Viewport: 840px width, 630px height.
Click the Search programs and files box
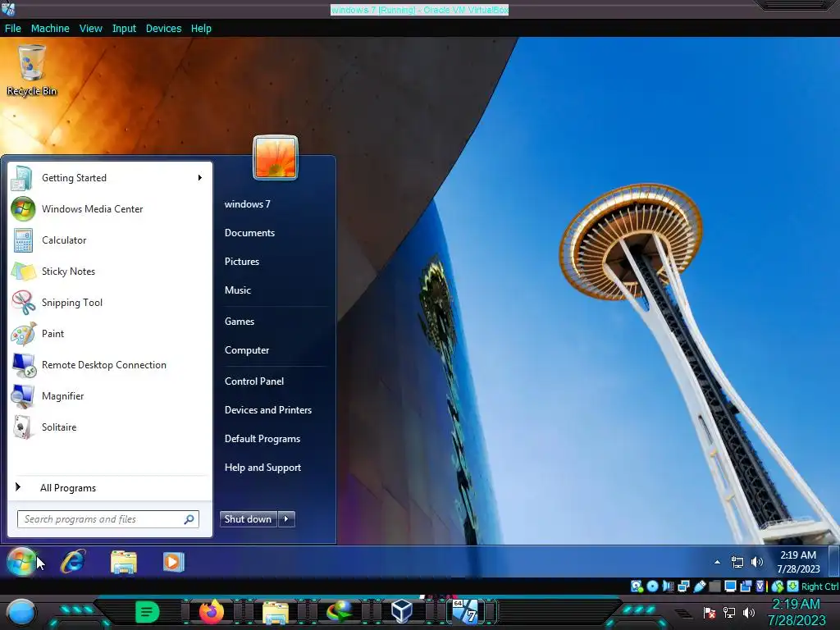click(108, 519)
